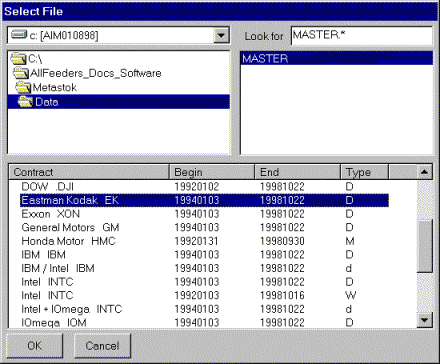This screenshot has width=440, height=364.
Task: Click the Begin column header
Action: click(212, 172)
